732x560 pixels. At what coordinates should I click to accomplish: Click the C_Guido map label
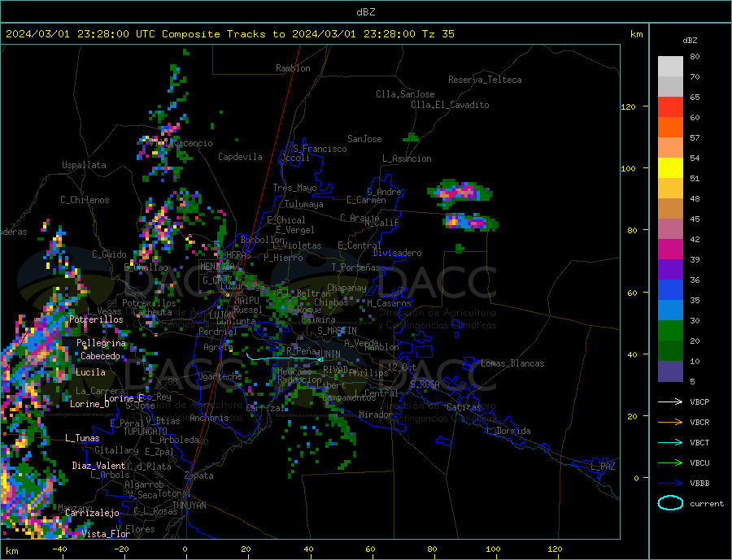109,254
